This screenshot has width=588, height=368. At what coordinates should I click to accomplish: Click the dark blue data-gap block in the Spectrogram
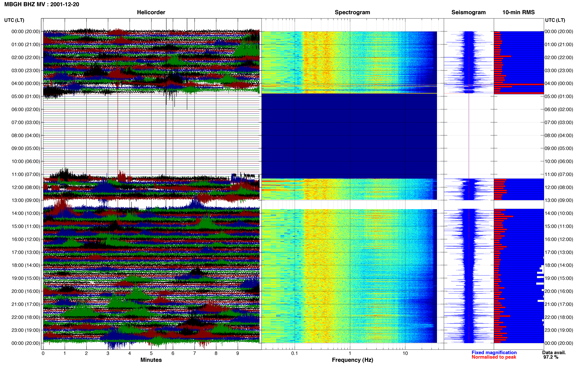(349, 136)
